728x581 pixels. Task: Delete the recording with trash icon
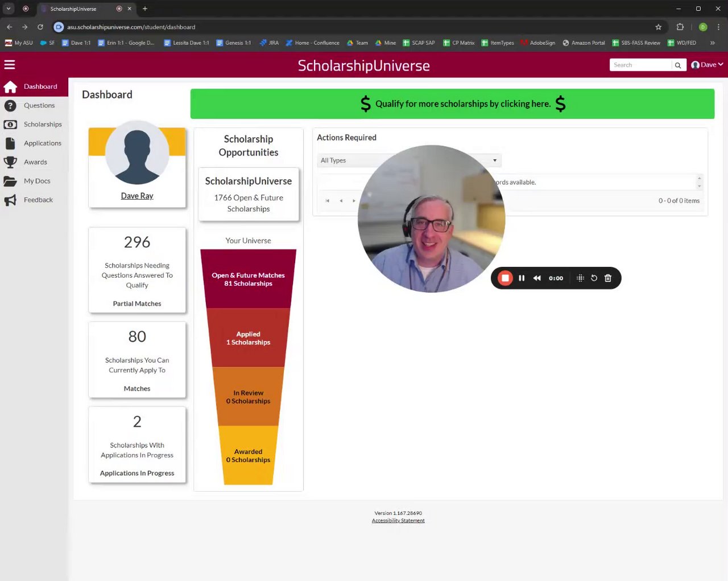tap(608, 278)
